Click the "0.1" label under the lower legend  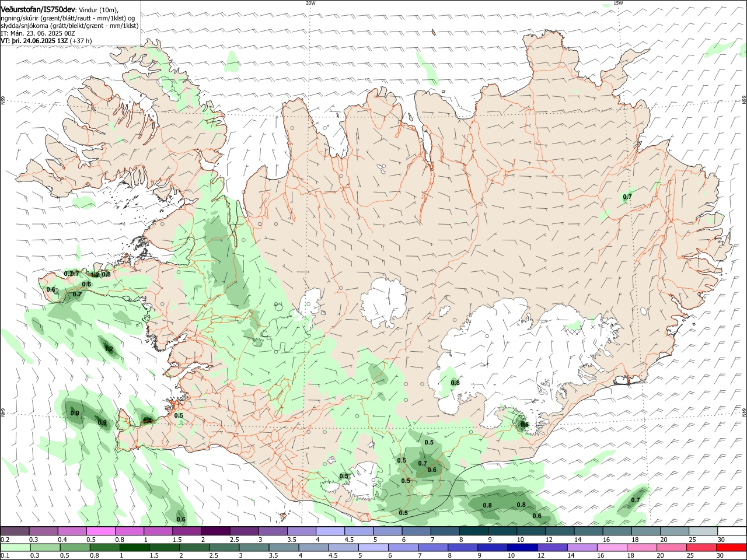(5, 556)
